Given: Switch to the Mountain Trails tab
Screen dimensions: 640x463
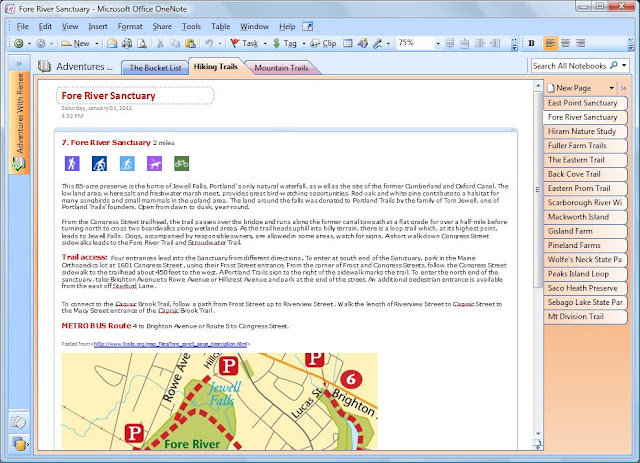Looking at the screenshot, I should click(281, 68).
